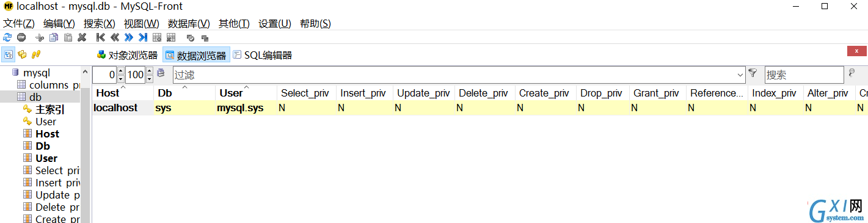Click in the 搜索 search field
This screenshot has height=223, width=868.
(804, 75)
